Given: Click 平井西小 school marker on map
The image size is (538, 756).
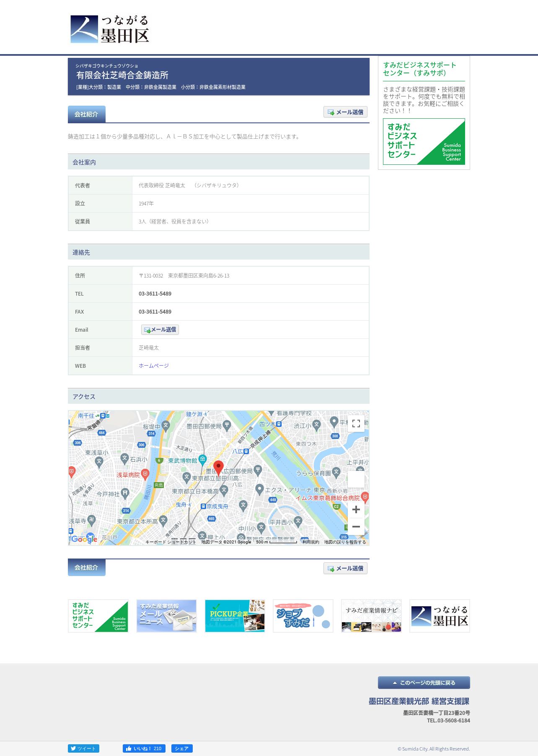Looking at the screenshot, I should tap(298, 521).
